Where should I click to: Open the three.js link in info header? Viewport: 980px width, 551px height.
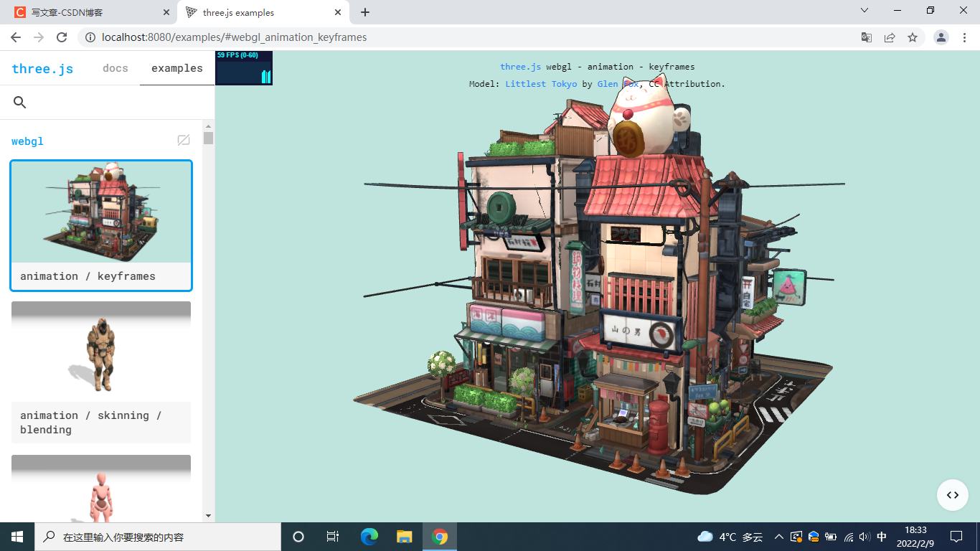pos(521,67)
